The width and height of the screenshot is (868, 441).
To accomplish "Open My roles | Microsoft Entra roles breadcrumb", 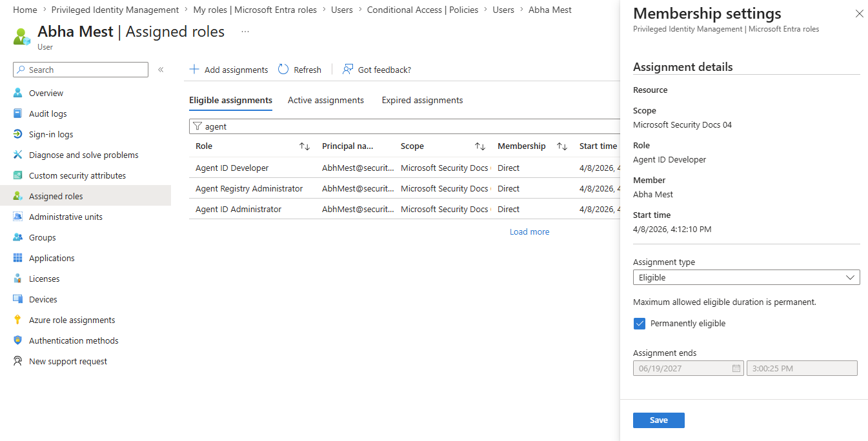I will pos(255,10).
